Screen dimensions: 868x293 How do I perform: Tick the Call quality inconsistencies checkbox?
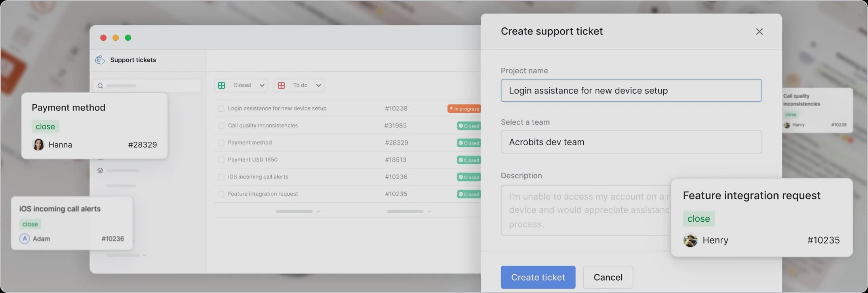tap(221, 126)
